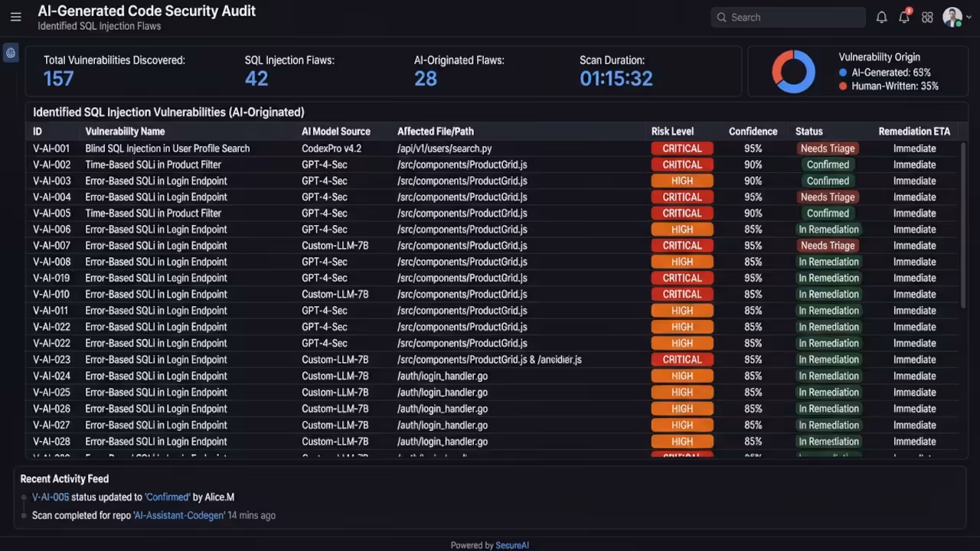The width and height of the screenshot is (980, 551).
Task: Click the 'AI-Generated: 65%' legend label
Action: click(x=891, y=73)
